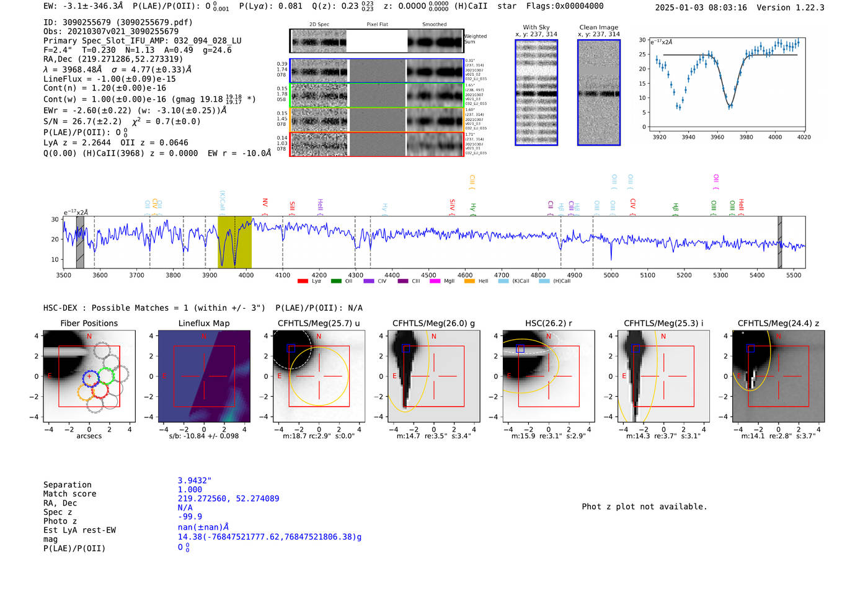Select the blue-bordered 2D fiber spectrum row
The width and height of the screenshot is (868, 591).
pos(376,71)
